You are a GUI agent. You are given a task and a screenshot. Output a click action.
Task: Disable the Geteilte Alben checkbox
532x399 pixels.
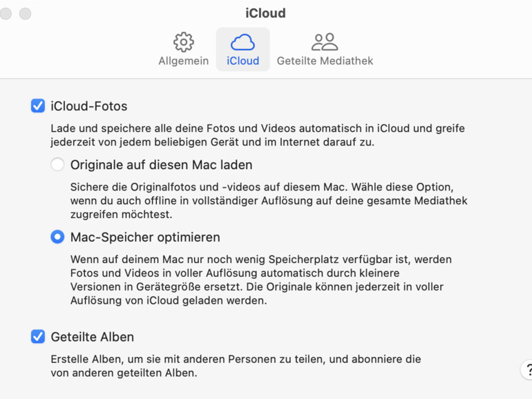point(38,337)
